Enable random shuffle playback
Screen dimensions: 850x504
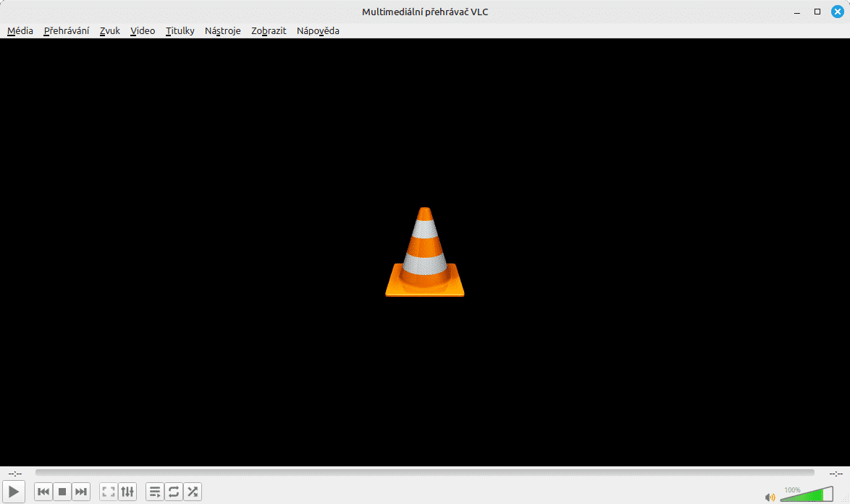pyautogui.click(x=193, y=491)
